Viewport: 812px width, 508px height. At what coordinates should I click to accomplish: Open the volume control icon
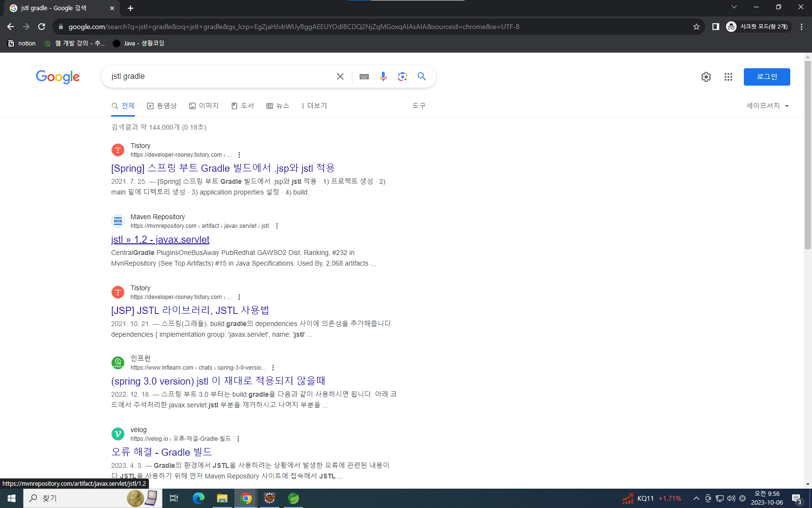click(731, 498)
